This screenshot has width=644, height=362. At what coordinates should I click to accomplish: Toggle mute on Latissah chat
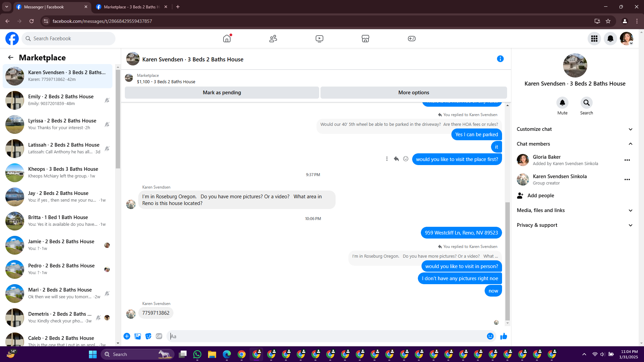coord(107,149)
